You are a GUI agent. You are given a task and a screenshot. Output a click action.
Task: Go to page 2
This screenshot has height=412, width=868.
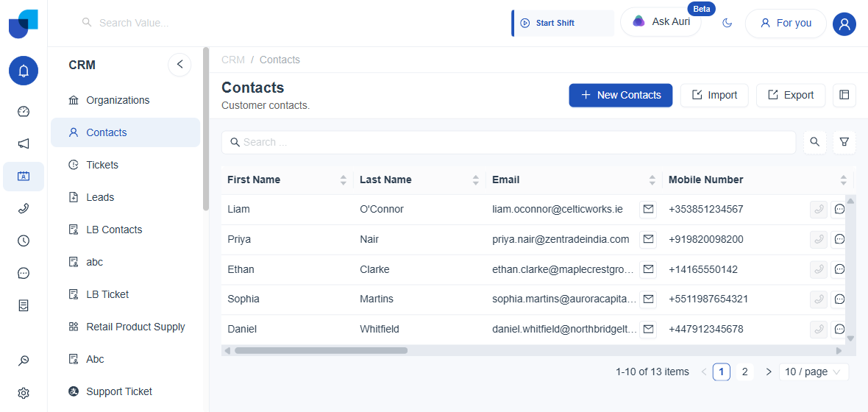(744, 372)
